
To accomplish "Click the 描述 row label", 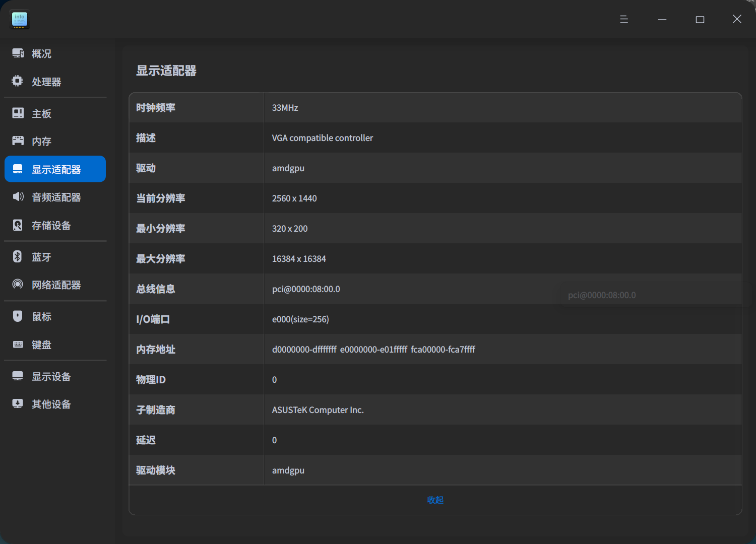I will [x=146, y=138].
